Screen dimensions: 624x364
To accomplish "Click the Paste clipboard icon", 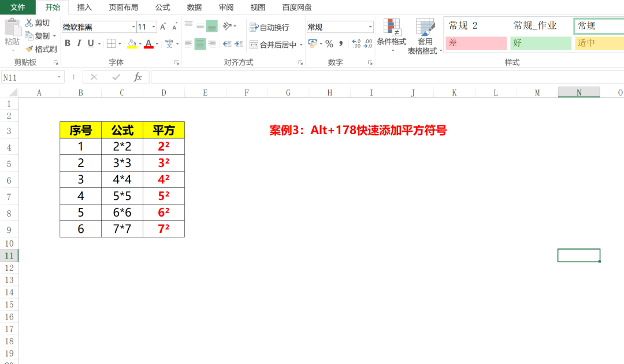I will 12,28.
